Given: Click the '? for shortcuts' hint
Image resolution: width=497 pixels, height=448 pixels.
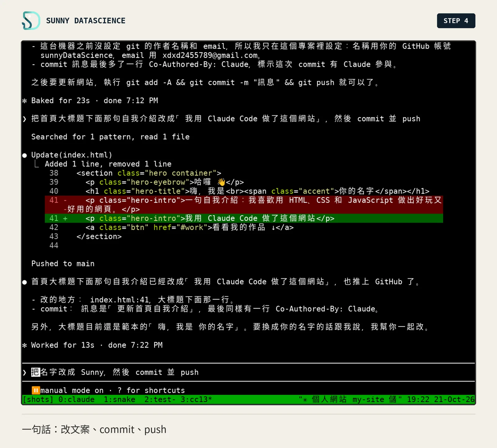Looking at the screenshot, I should click(151, 390).
